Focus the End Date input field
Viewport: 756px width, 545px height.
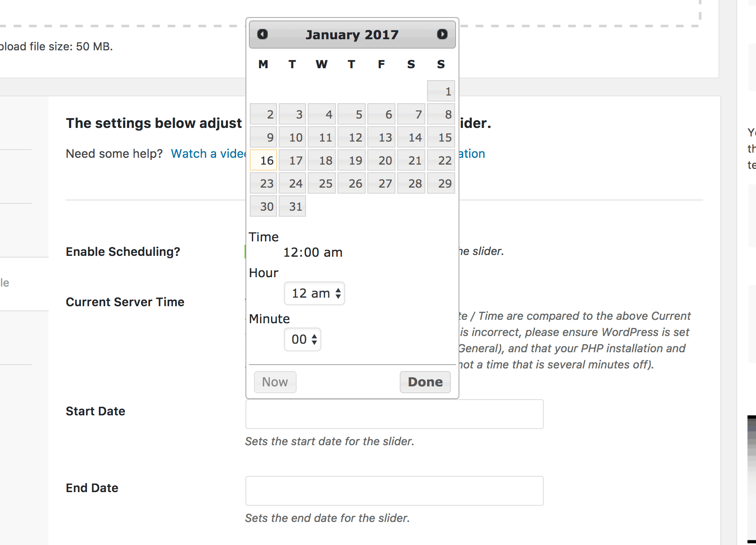click(x=394, y=491)
